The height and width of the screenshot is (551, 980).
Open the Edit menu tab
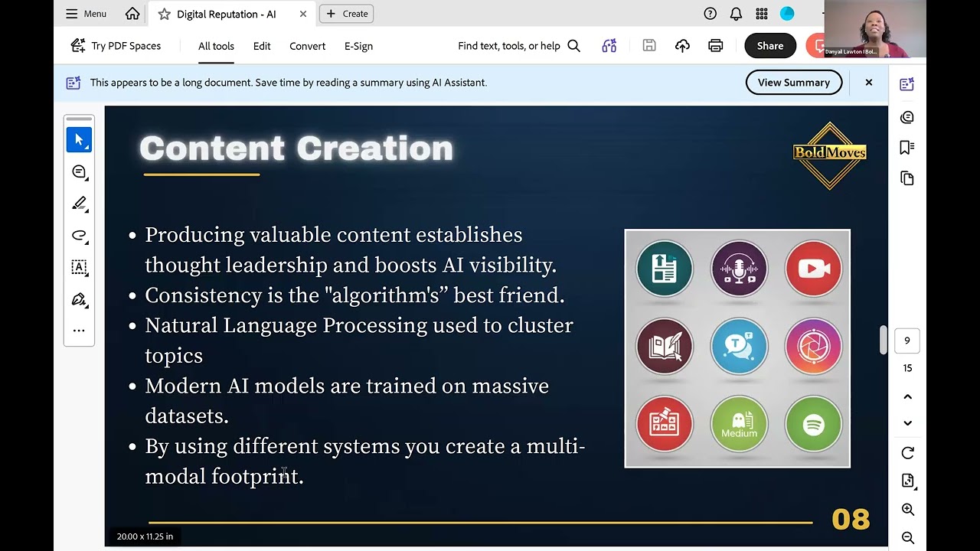(x=262, y=46)
